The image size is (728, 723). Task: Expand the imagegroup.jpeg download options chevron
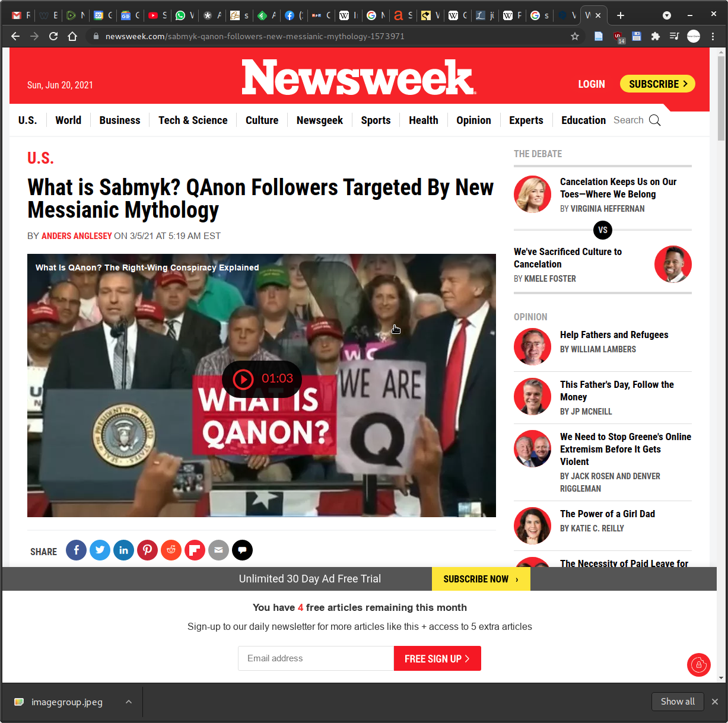pyautogui.click(x=129, y=702)
